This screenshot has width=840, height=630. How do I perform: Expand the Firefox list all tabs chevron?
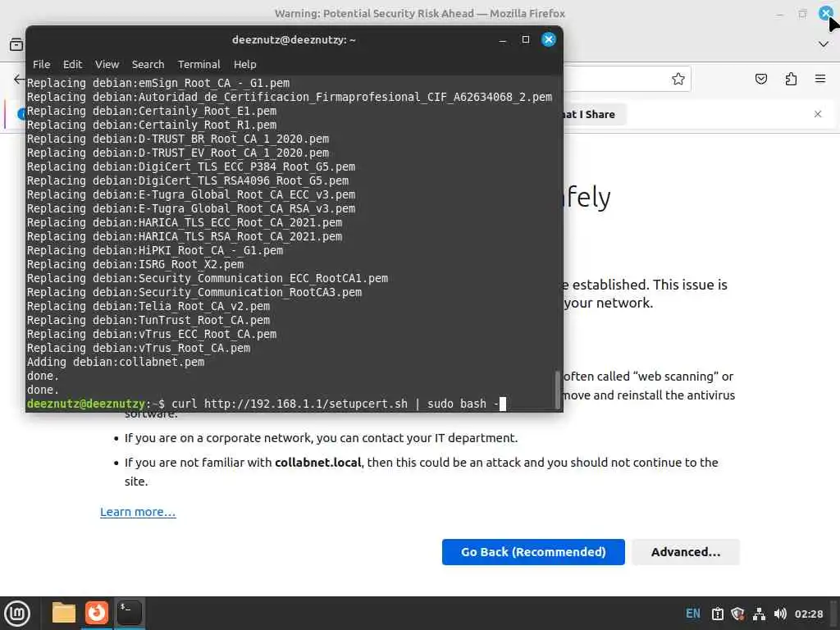(x=824, y=44)
